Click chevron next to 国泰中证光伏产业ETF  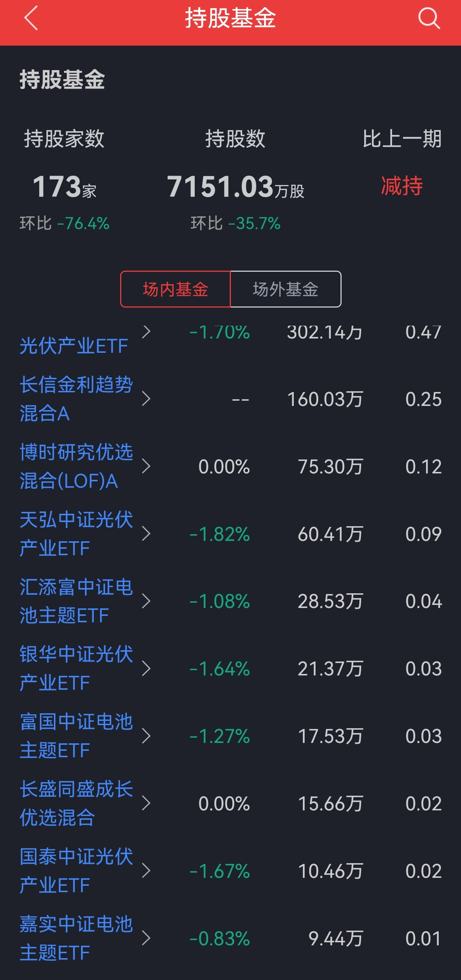click(x=146, y=870)
